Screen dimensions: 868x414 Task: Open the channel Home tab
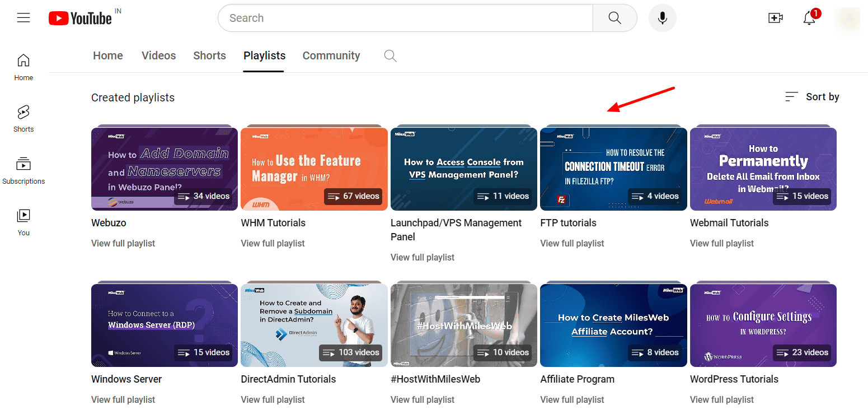coord(108,55)
